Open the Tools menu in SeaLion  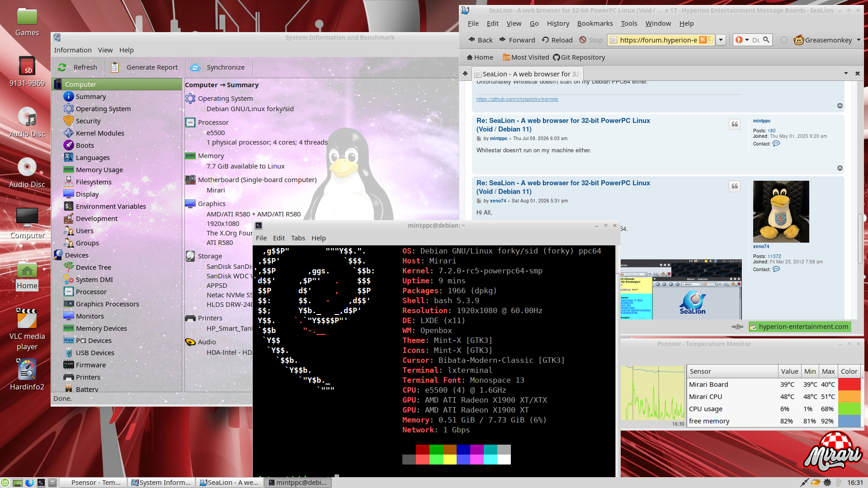pos(629,23)
